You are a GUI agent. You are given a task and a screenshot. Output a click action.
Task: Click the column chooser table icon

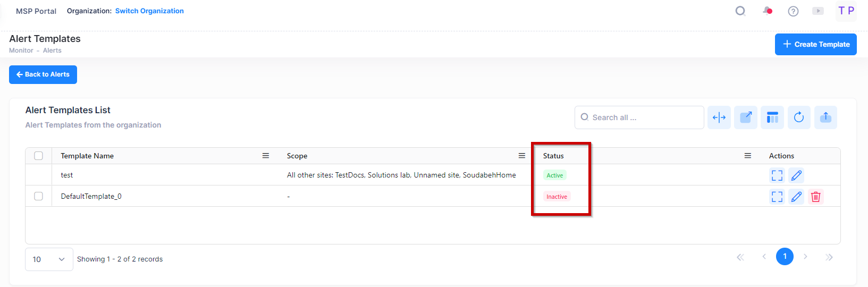tap(772, 117)
